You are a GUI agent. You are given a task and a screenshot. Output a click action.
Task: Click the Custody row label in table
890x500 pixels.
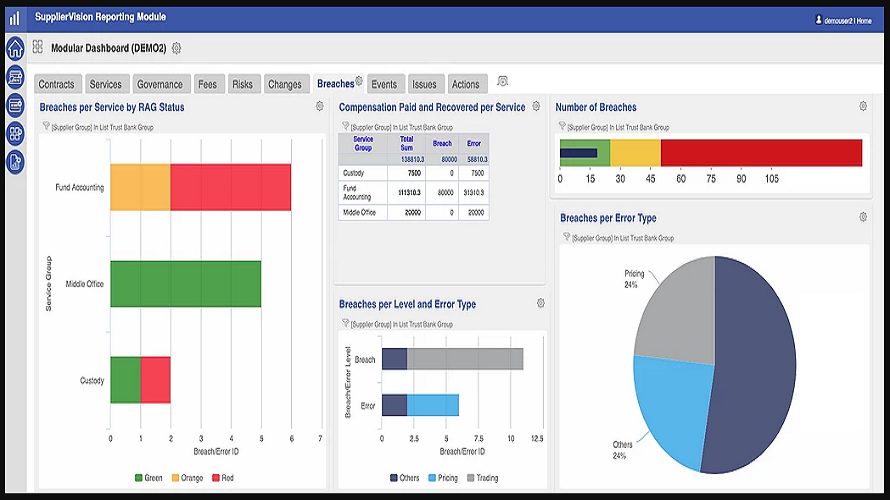354,173
